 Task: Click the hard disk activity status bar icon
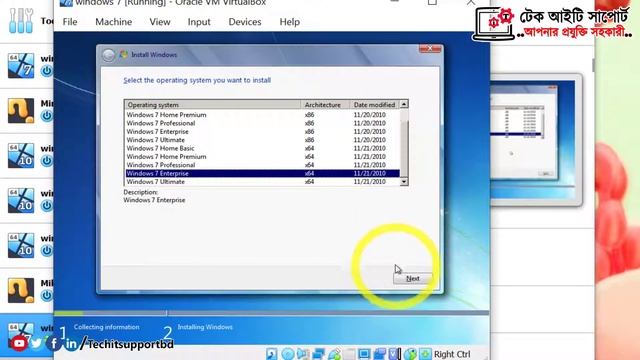click(x=271, y=354)
